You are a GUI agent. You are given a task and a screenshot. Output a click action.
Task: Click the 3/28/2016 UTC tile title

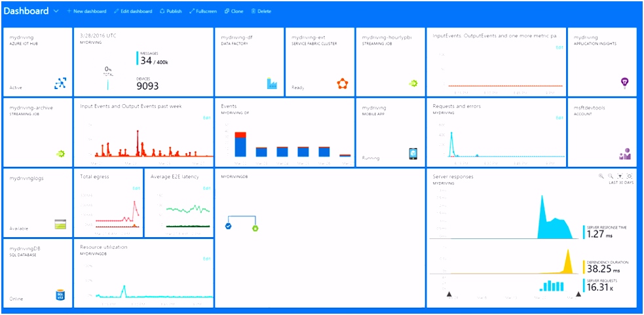(98, 36)
